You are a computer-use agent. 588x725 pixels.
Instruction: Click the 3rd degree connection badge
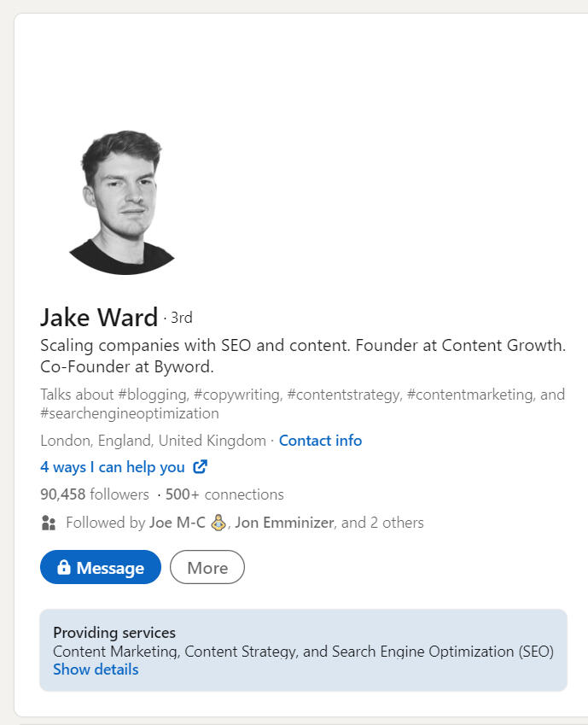click(181, 319)
